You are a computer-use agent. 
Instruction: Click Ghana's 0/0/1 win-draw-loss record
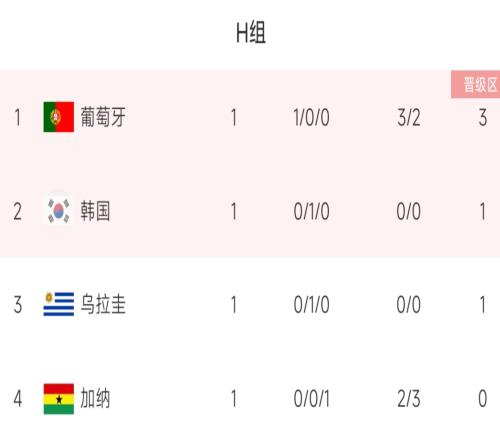click(x=311, y=399)
